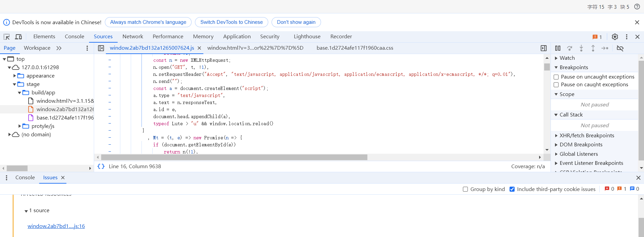Check the Group by kind option
This screenshot has height=237, width=644.
[466, 189]
